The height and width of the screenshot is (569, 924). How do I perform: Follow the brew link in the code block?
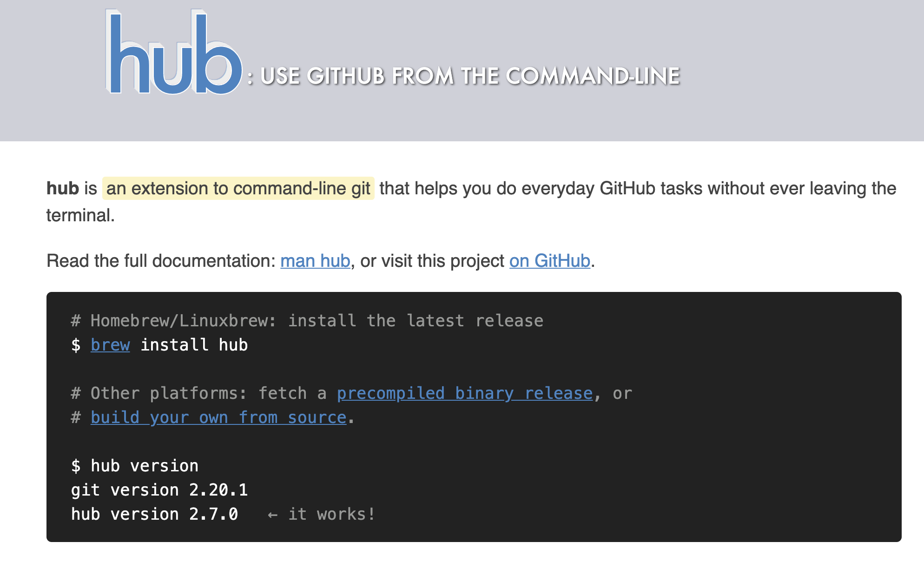(x=110, y=345)
